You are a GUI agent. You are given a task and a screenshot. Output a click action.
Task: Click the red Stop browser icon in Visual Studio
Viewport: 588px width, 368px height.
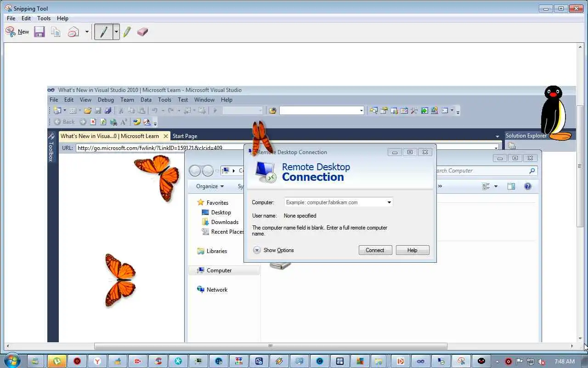coord(93,122)
